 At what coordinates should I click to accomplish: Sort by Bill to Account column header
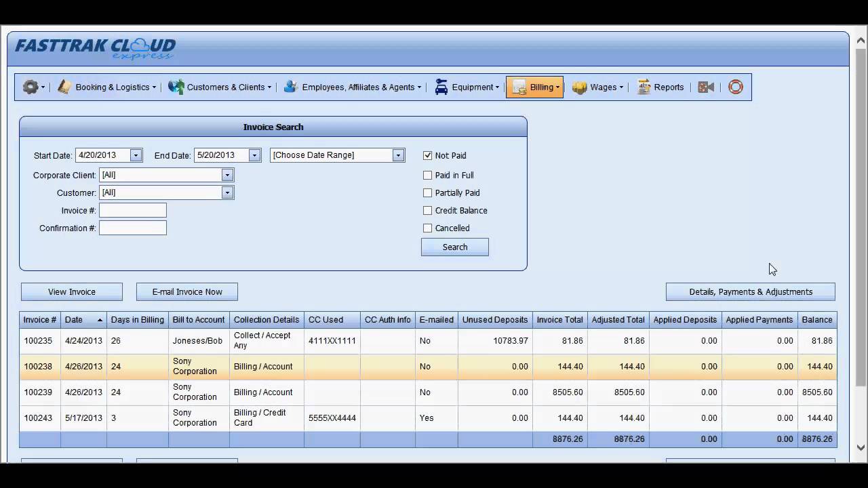199,320
